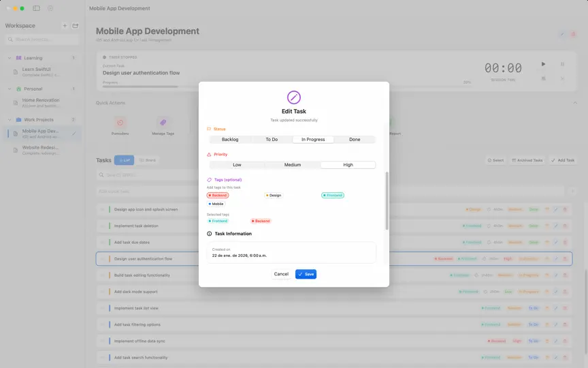Image resolution: width=588 pixels, height=368 pixels.
Task: Remove Backend from Selected tags
Action: click(261, 221)
